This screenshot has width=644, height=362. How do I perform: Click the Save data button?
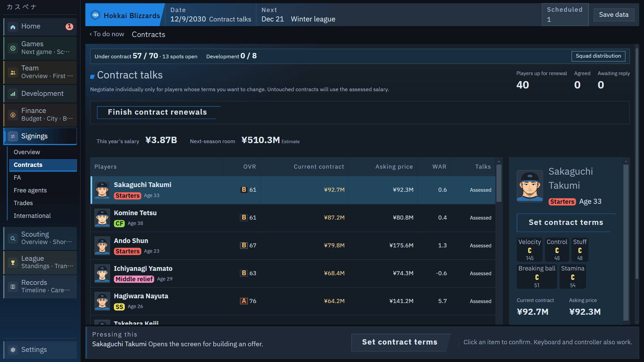point(613,15)
